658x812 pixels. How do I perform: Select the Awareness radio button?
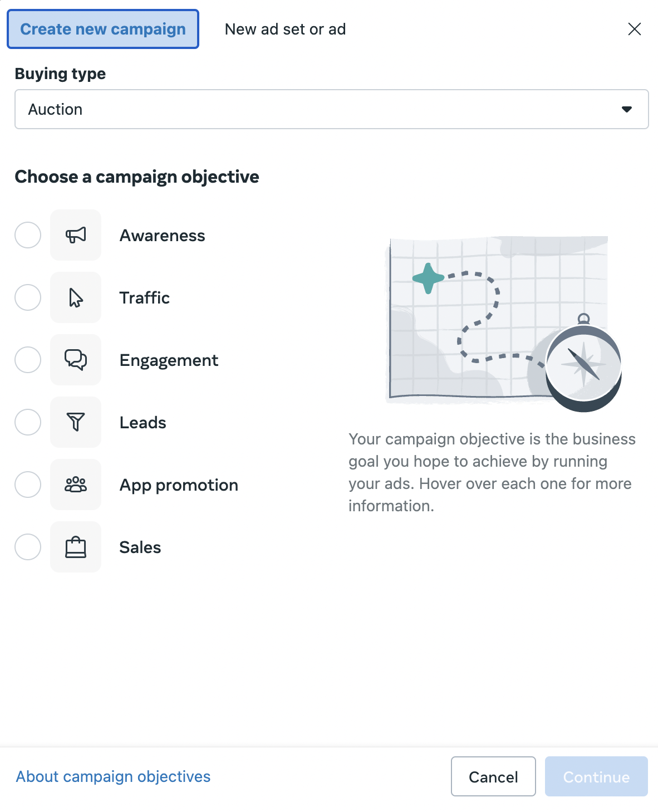pyautogui.click(x=28, y=235)
